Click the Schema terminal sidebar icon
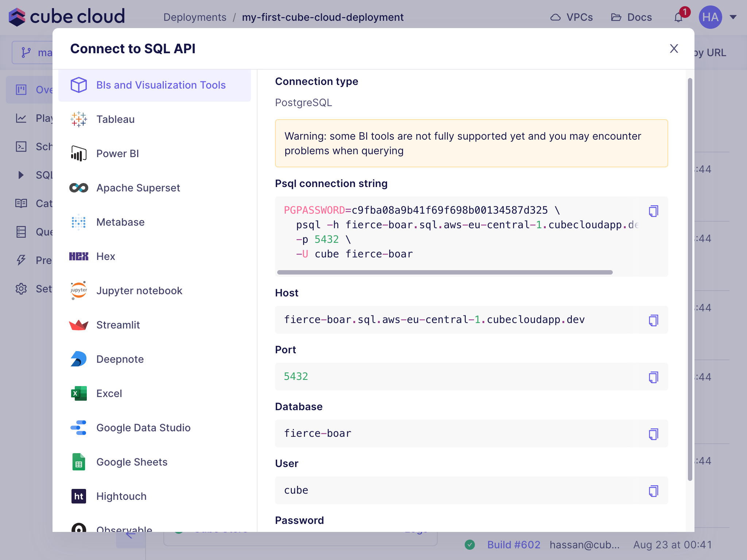 click(21, 147)
